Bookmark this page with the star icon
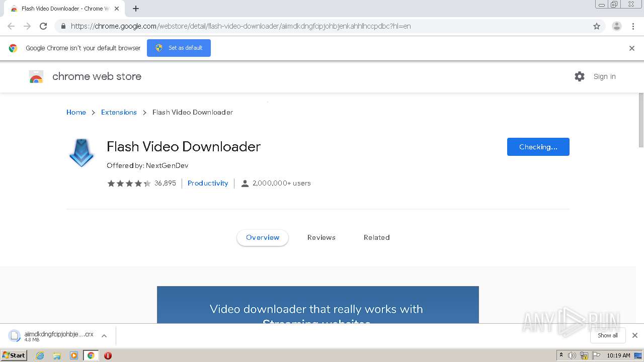This screenshot has width=644, height=362. [597, 26]
